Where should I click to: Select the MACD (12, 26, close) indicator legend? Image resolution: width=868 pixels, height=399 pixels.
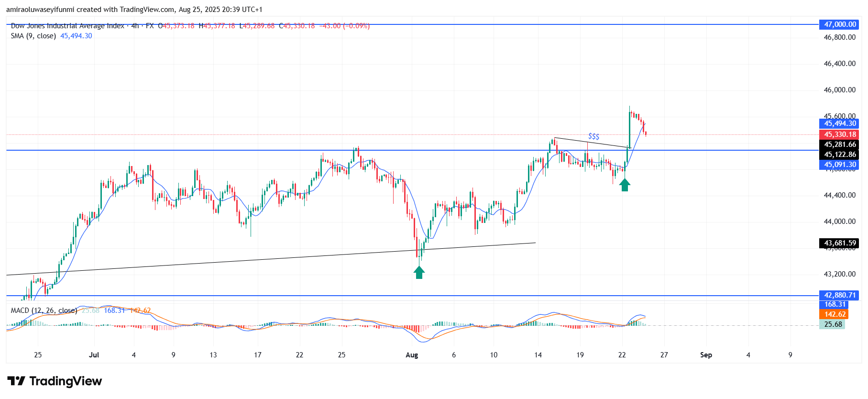[x=44, y=310]
